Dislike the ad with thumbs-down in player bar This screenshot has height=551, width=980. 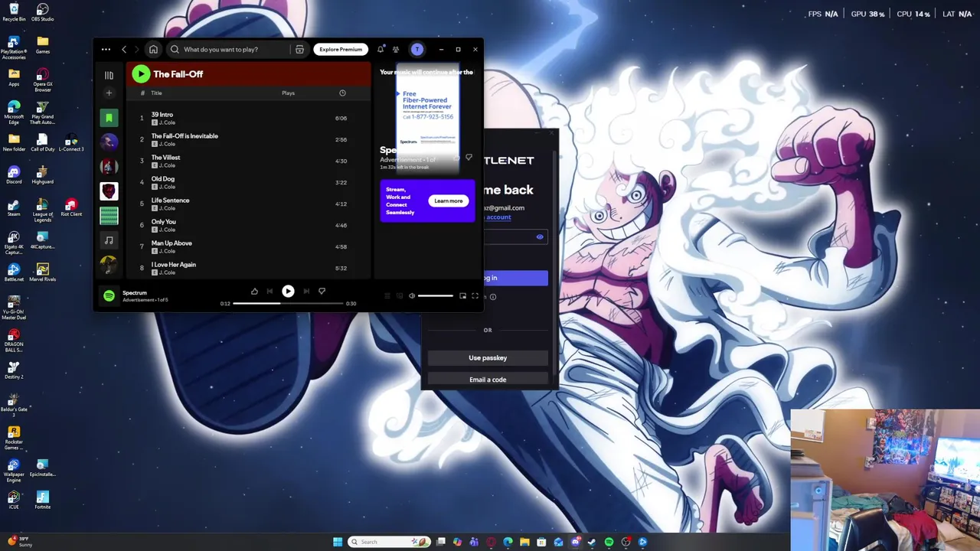(322, 291)
